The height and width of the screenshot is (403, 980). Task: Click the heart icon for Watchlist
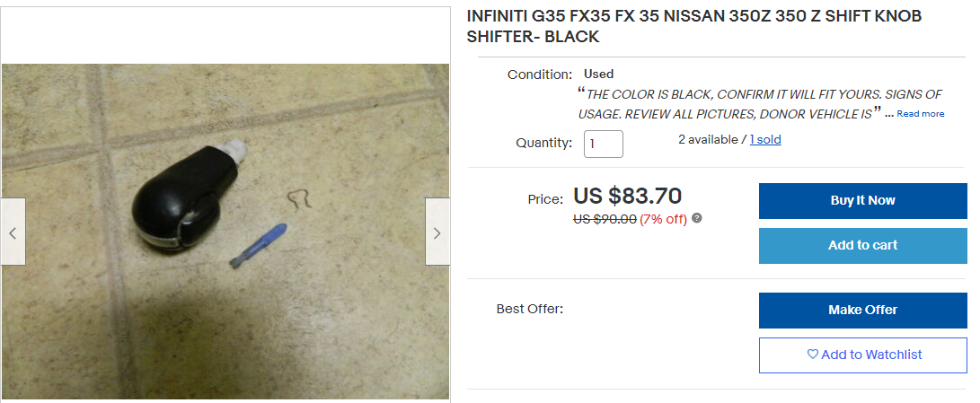pyautogui.click(x=813, y=355)
